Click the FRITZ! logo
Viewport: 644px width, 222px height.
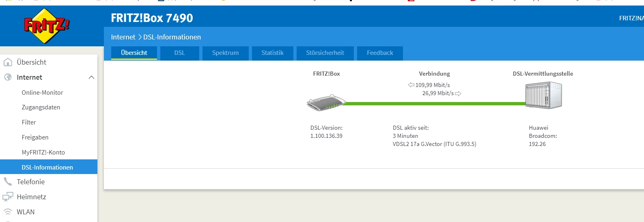[47, 26]
